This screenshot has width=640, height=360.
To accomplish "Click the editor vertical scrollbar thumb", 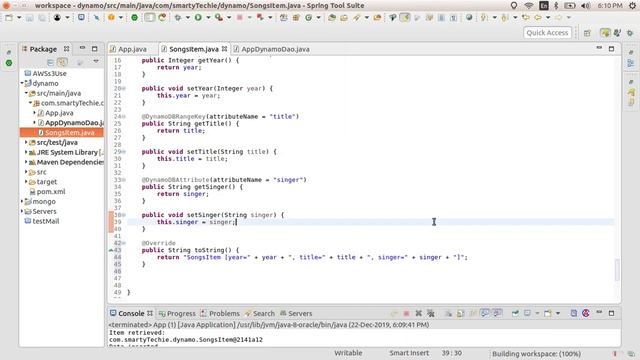I will (x=617, y=270).
